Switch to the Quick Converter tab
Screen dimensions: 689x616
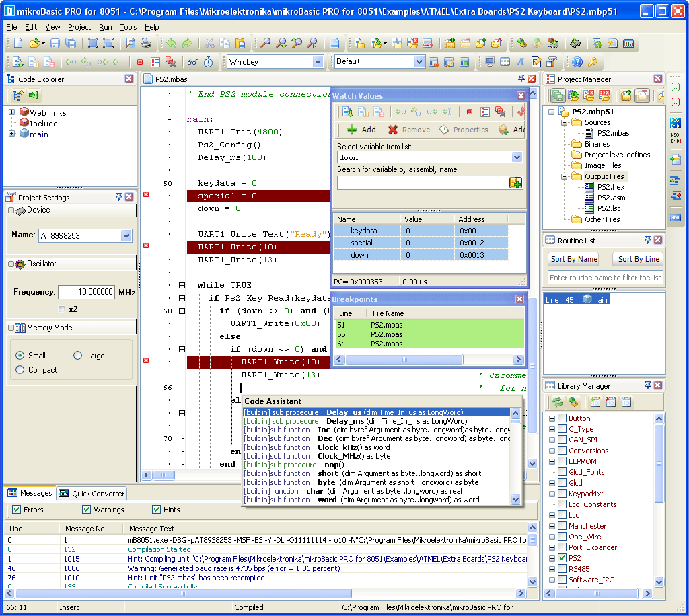92,493
